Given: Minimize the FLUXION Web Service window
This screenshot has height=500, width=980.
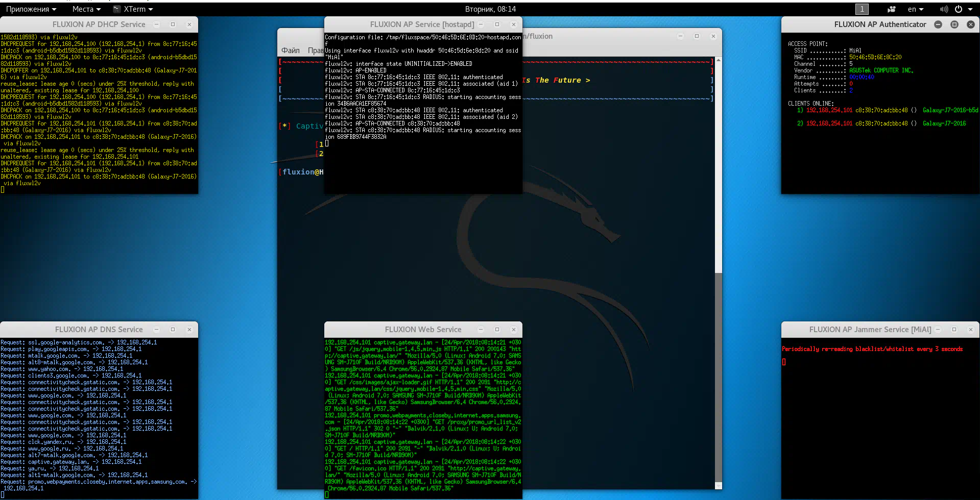Looking at the screenshot, I should coord(481,330).
